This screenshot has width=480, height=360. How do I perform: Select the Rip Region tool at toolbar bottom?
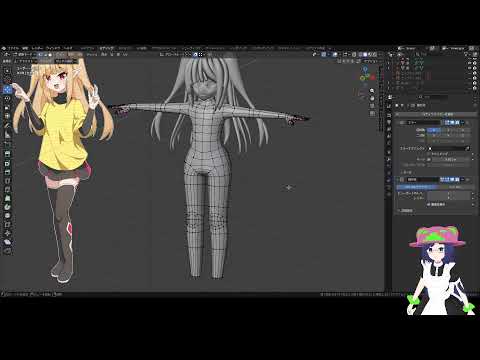tap(7, 251)
